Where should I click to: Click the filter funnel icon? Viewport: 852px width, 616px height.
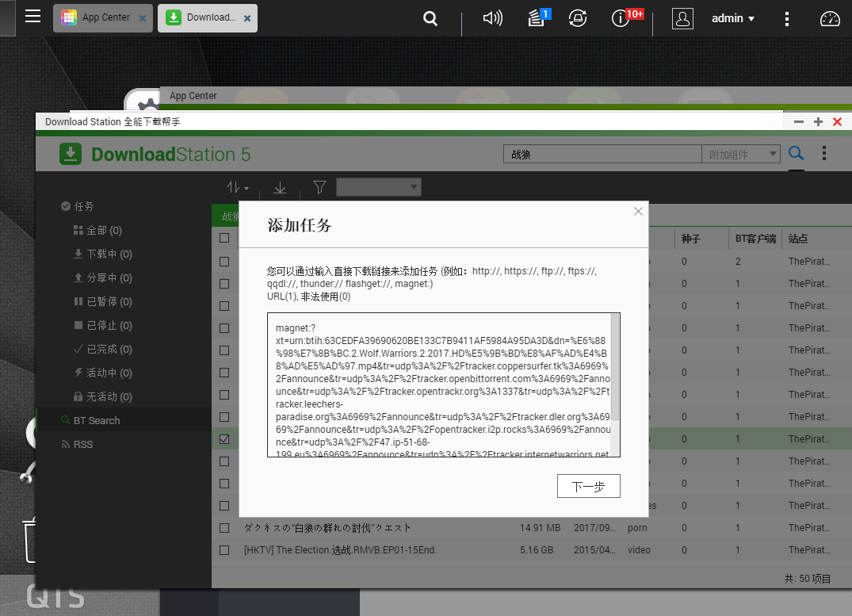pyautogui.click(x=320, y=188)
